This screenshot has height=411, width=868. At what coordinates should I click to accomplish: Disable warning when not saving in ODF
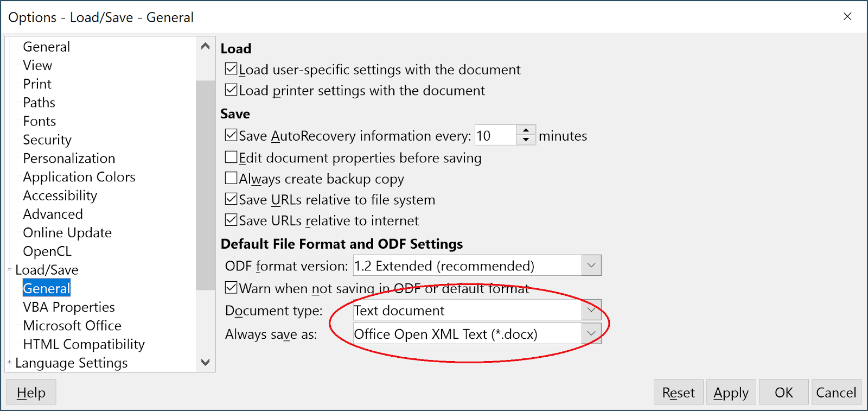pyautogui.click(x=231, y=288)
